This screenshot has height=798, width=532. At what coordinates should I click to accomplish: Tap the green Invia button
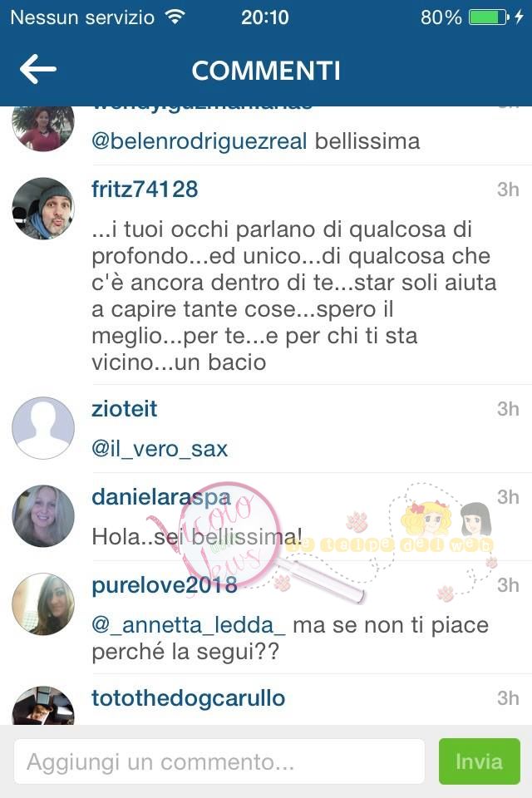coord(479,761)
